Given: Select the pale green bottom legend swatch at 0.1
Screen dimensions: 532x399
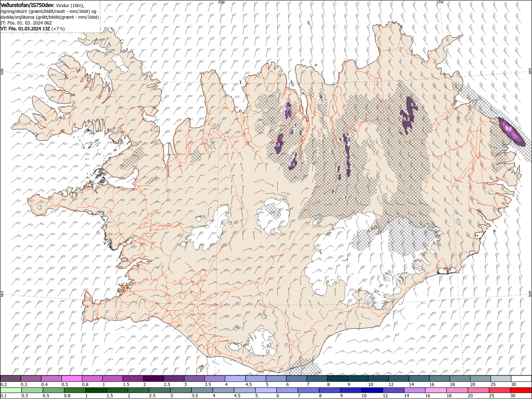Looking at the screenshot, I should click(x=11, y=390).
